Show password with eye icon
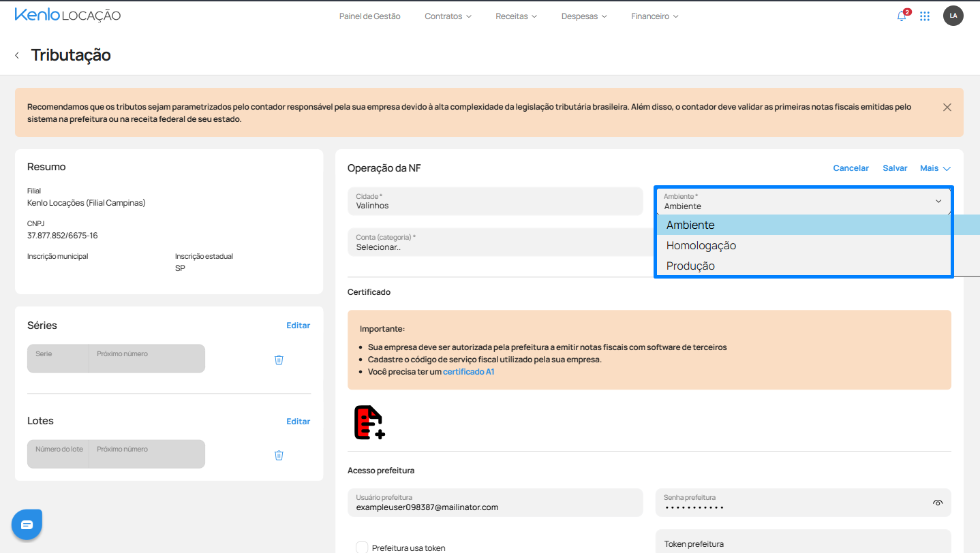Image resolution: width=980 pixels, height=553 pixels. tap(938, 503)
